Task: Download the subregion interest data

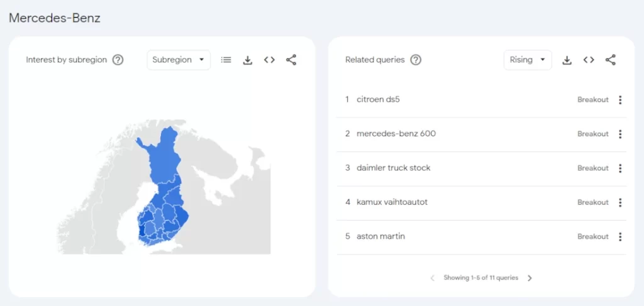Action: coord(248,60)
